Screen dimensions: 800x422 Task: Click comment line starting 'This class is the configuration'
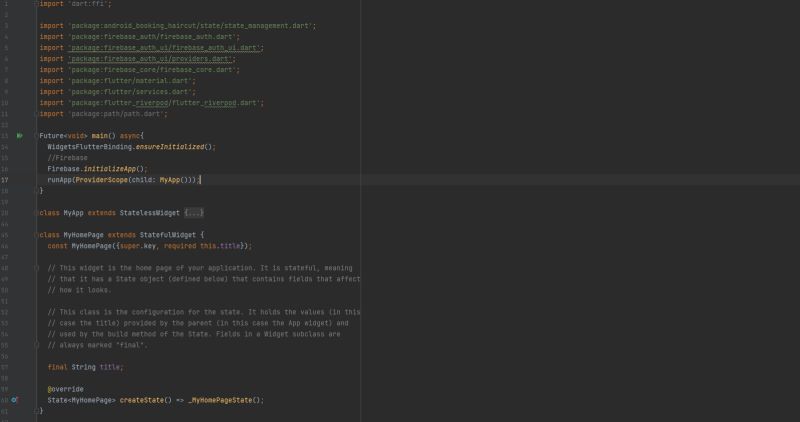click(204, 312)
